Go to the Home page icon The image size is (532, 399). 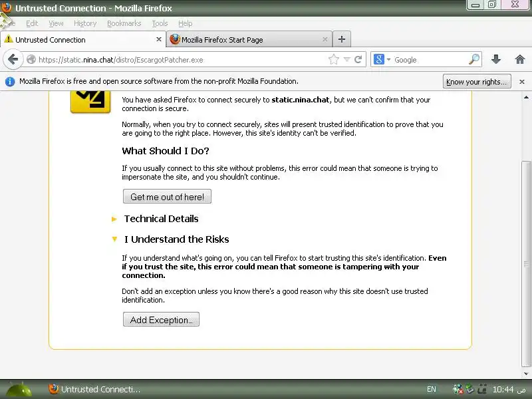pyautogui.click(x=520, y=60)
